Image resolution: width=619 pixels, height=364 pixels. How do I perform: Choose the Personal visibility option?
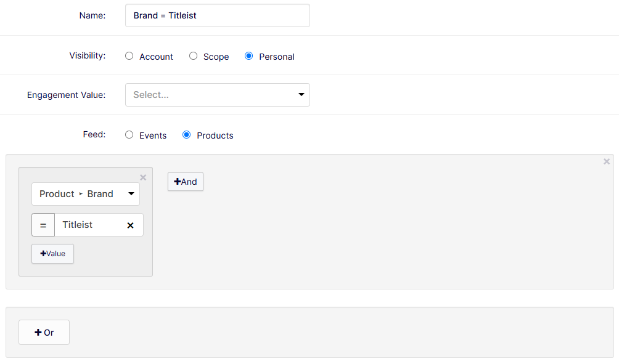249,56
